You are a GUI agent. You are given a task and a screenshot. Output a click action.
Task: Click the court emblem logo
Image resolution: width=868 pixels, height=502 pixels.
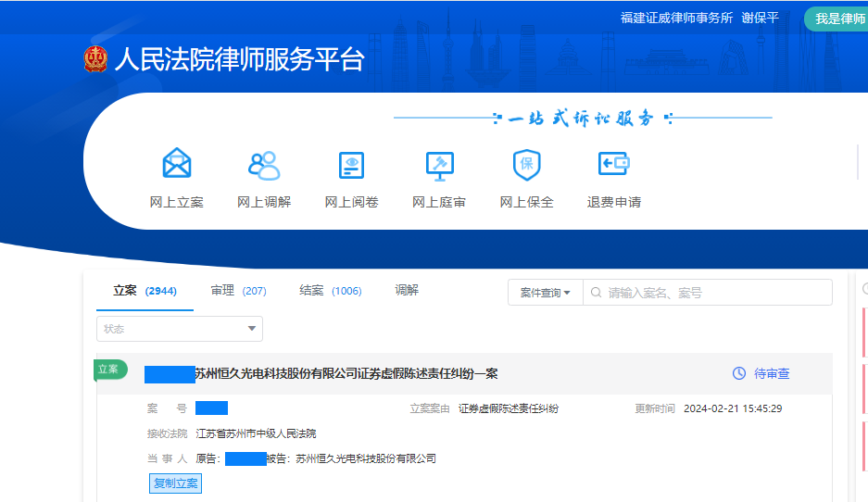pyautogui.click(x=95, y=58)
